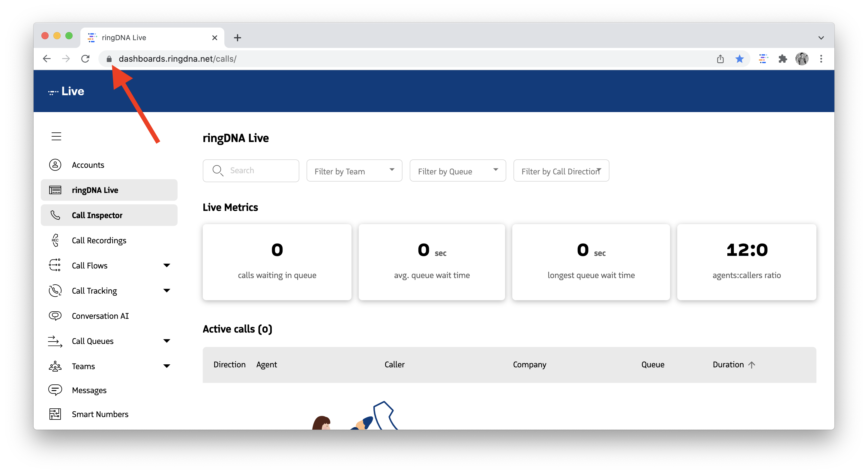The image size is (868, 474).
Task: Expand the Teams submenu arrow
Action: [x=166, y=366]
